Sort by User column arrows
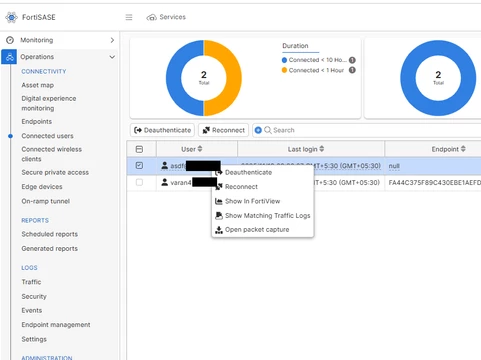The width and height of the screenshot is (481, 360). (x=200, y=149)
